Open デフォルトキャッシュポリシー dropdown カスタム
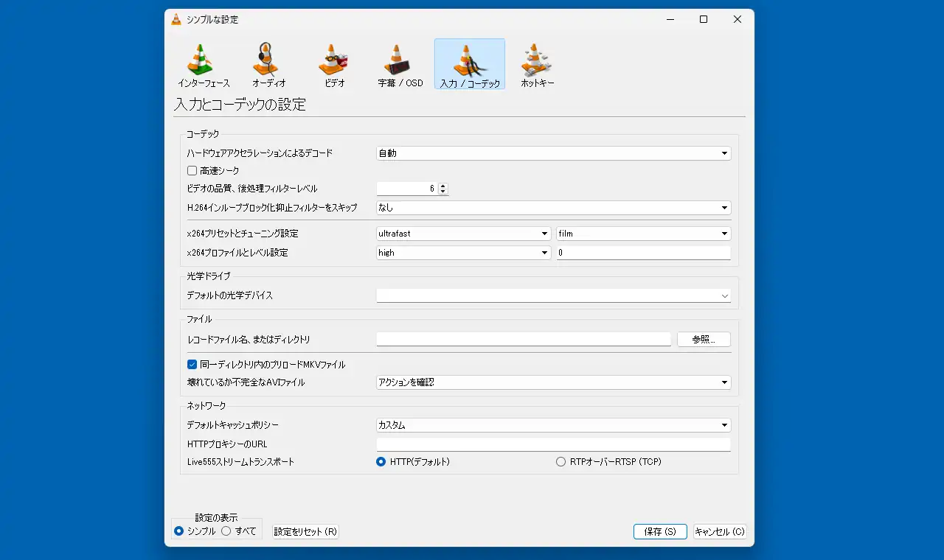944x560 pixels. point(553,425)
